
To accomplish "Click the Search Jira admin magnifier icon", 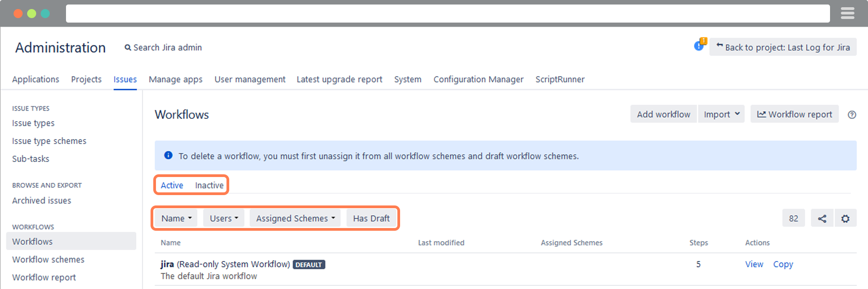I will point(127,47).
